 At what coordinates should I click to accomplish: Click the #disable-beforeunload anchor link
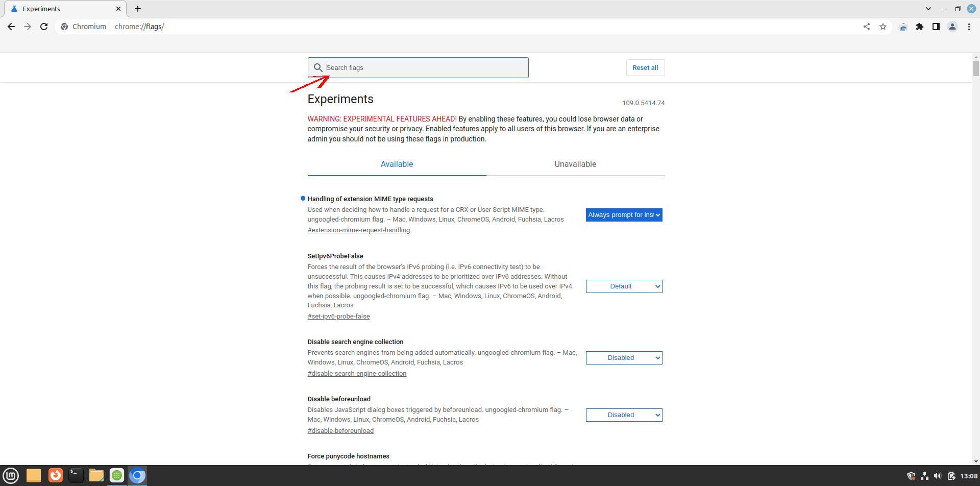coord(340,431)
